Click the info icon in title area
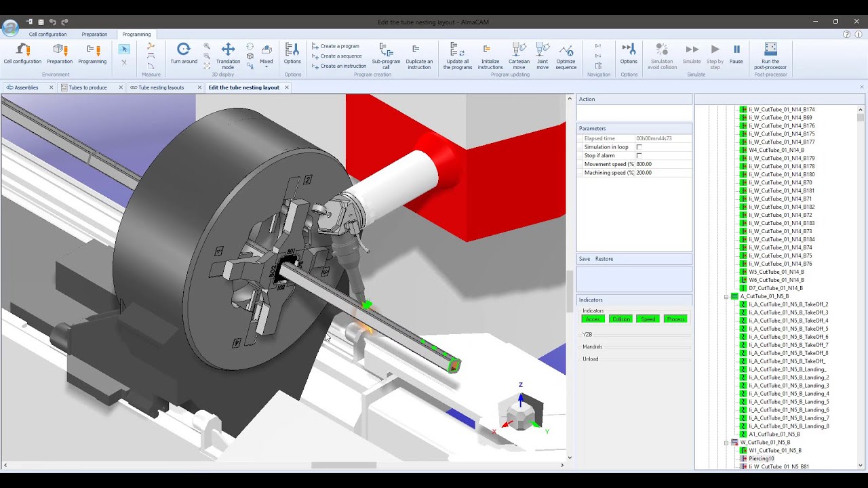 pos(859,35)
